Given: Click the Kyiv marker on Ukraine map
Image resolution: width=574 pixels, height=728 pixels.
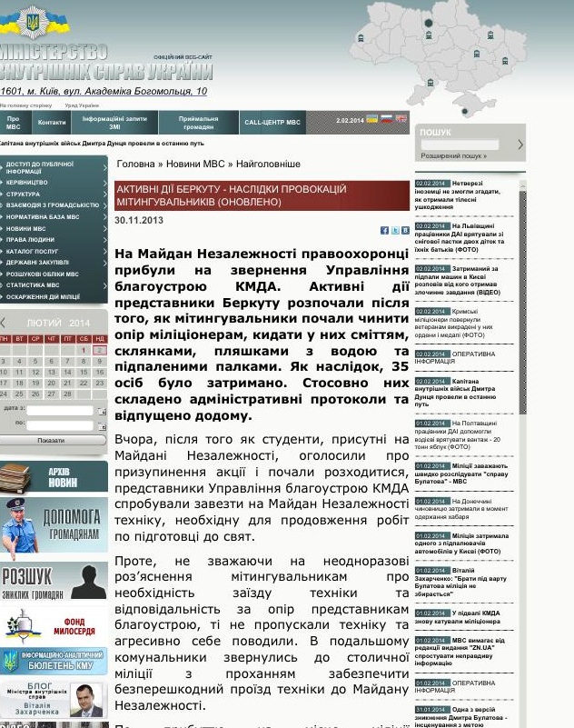Looking at the screenshot, I should pyautogui.click(x=429, y=24).
